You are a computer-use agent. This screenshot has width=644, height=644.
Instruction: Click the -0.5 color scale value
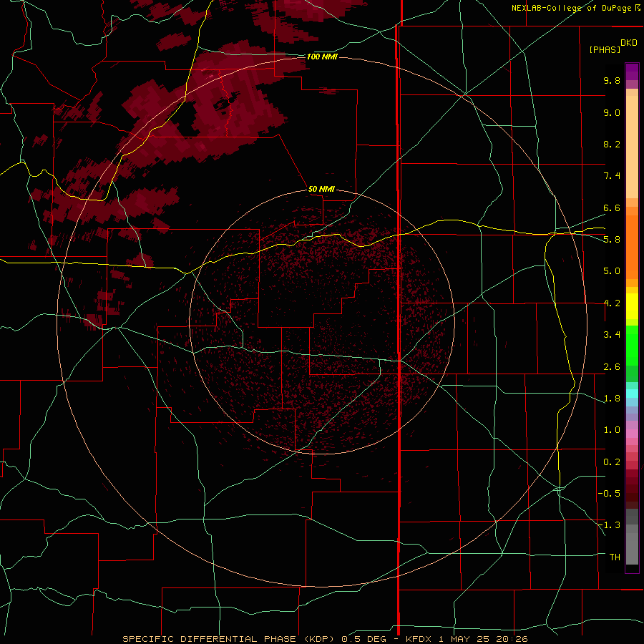click(x=609, y=494)
